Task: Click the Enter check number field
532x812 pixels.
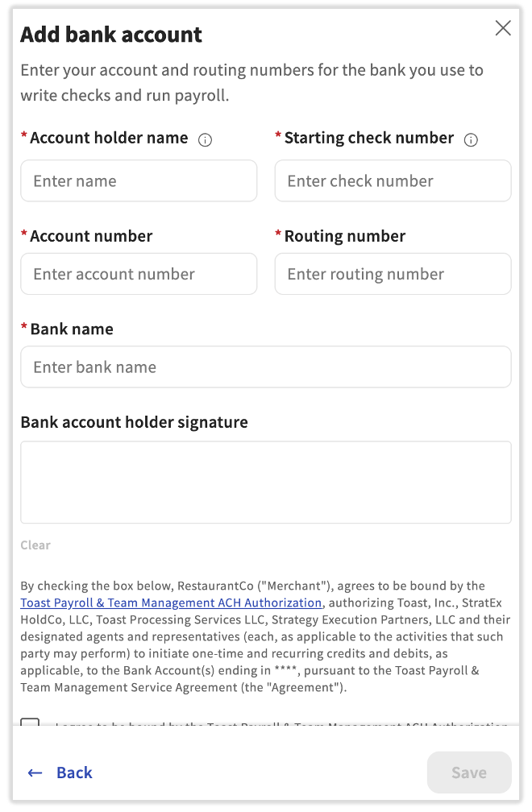Action: (x=393, y=181)
